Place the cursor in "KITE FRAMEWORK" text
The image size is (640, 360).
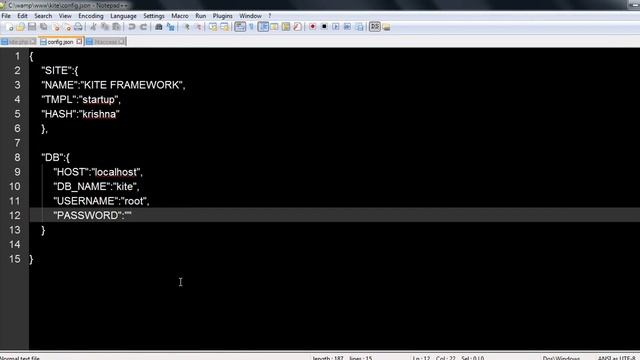click(x=131, y=85)
